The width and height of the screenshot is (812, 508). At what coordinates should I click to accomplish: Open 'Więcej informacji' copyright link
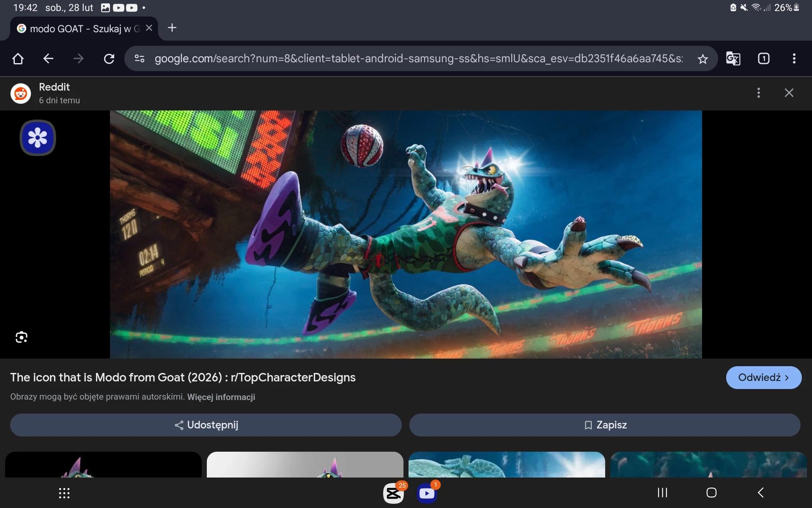pos(221,397)
